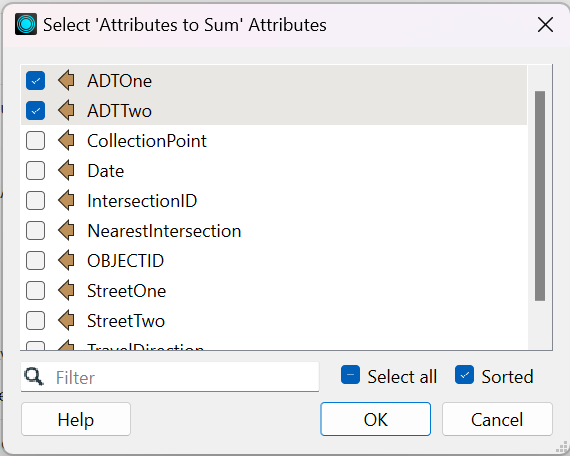Uncheck the ADTOne attribute checkbox
The width and height of the screenshot is (570, 456).
coord(35,81)
